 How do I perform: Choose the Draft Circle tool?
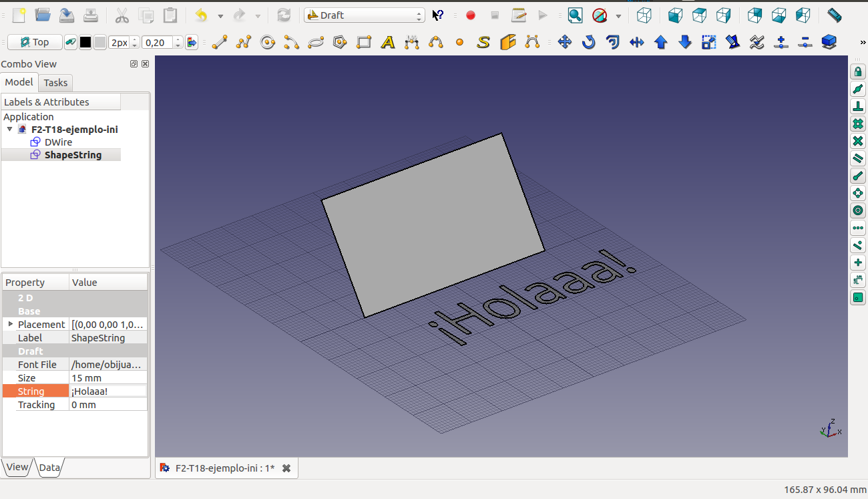(x=268, y=43)
